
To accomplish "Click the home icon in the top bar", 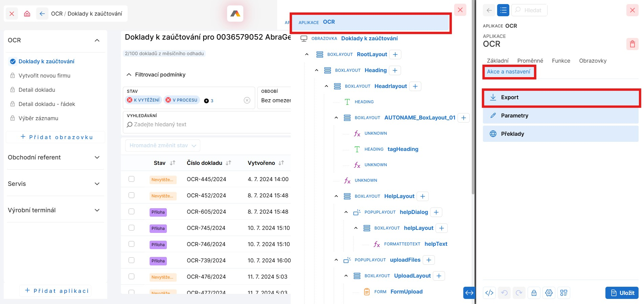I will [x=27, y=14].
